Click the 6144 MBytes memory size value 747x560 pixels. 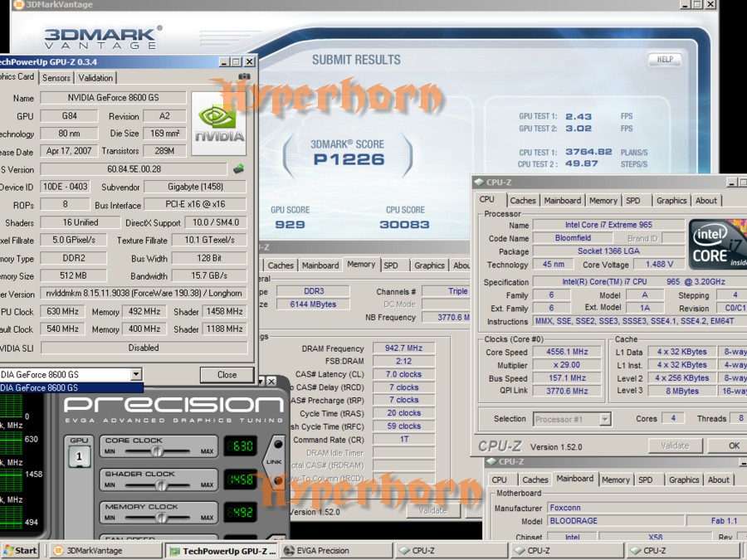click(x=313, y=304)
